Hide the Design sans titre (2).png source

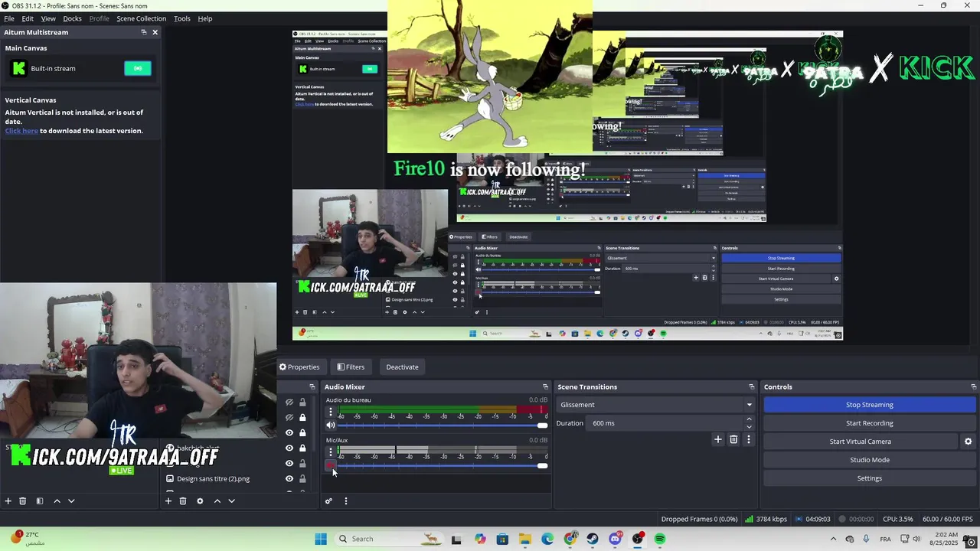point(289,479)
